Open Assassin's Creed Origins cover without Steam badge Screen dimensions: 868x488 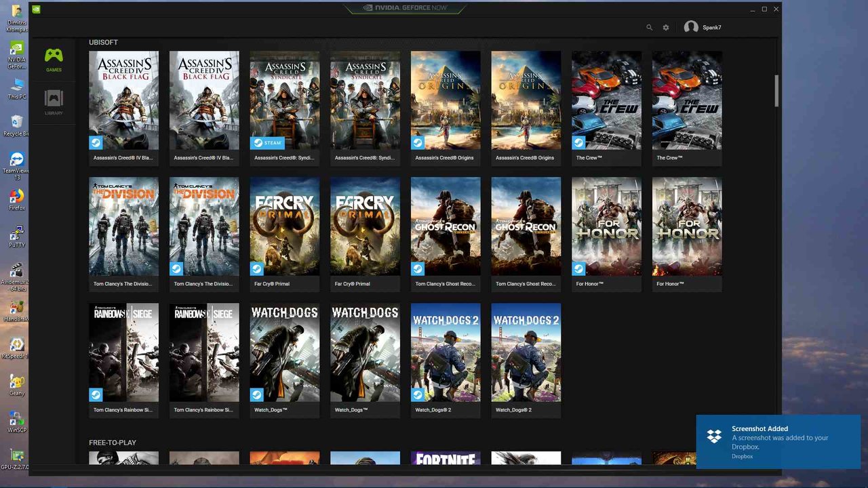(x=526, y=100)
